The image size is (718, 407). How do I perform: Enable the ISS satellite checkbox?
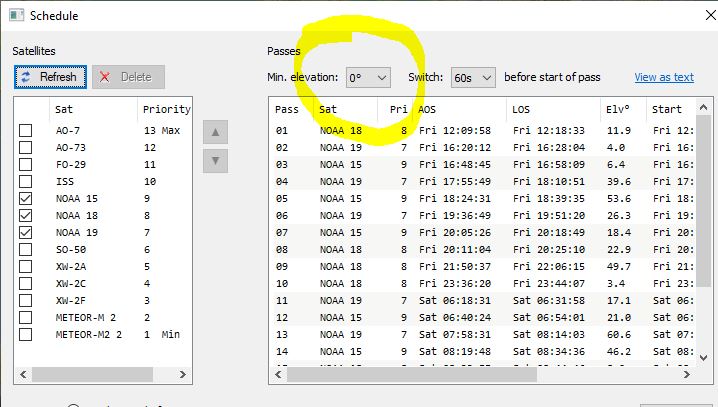[x=26, y=182]
